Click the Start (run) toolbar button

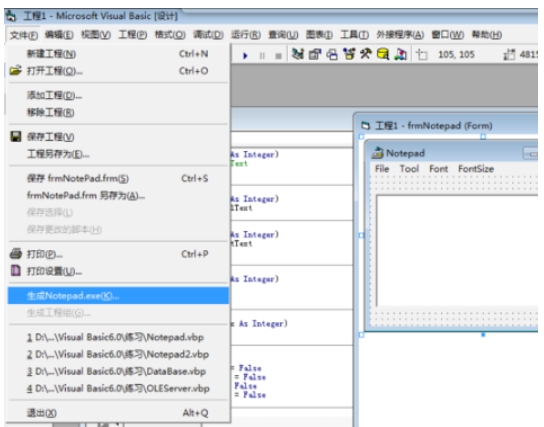(245, 55)
